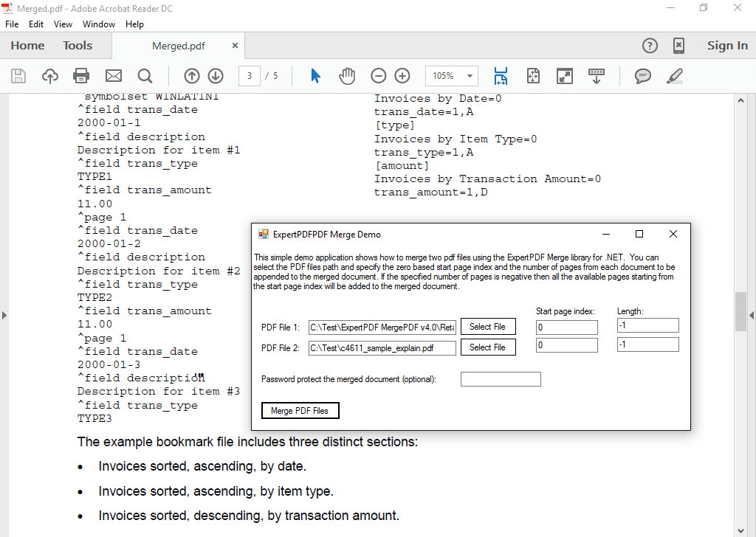Click the vertical scrollbar thumb

click(x=740, y=311)
